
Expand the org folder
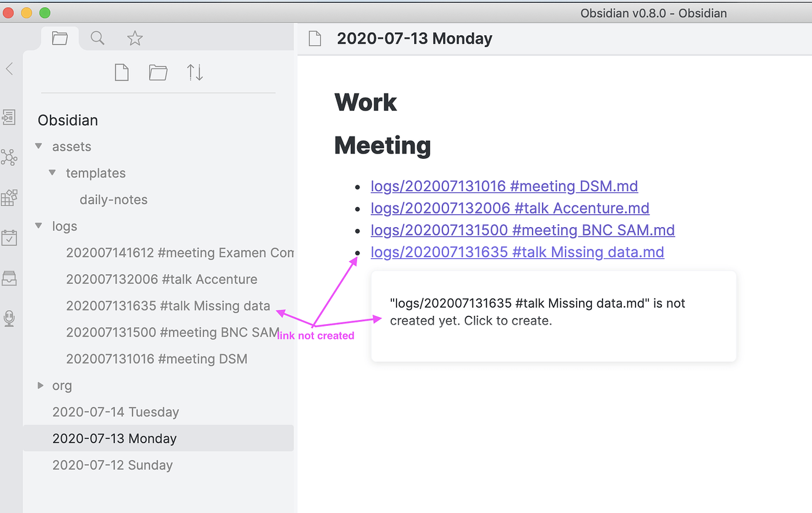[x=40, y=385]
